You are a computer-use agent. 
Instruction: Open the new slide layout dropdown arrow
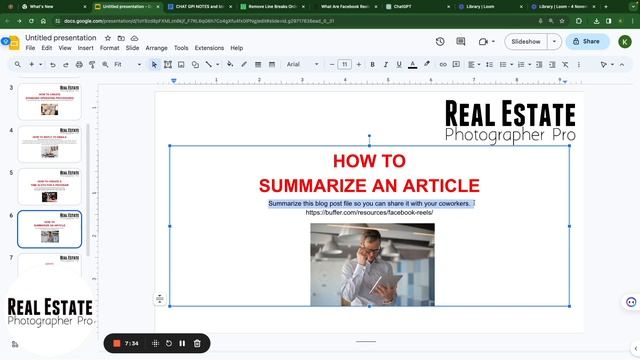40,64
